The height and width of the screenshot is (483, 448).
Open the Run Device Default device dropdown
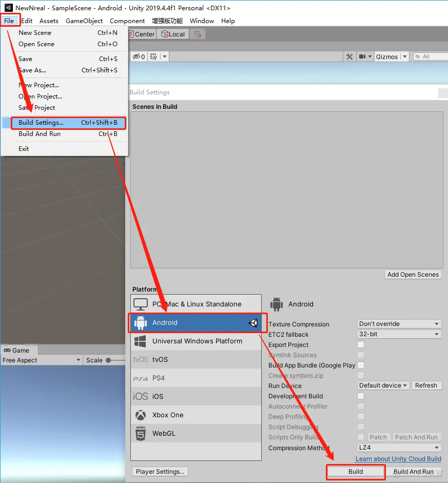(x=383, y=385)
